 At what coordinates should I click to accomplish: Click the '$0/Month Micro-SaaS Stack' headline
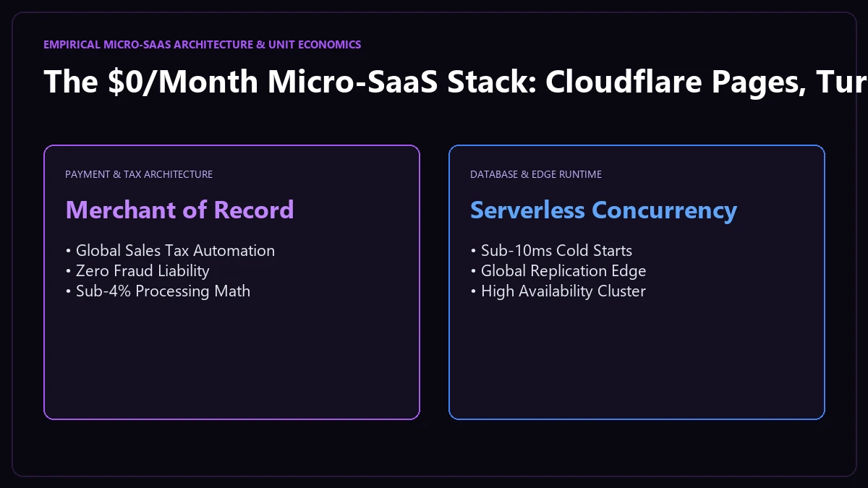[456, 82]
